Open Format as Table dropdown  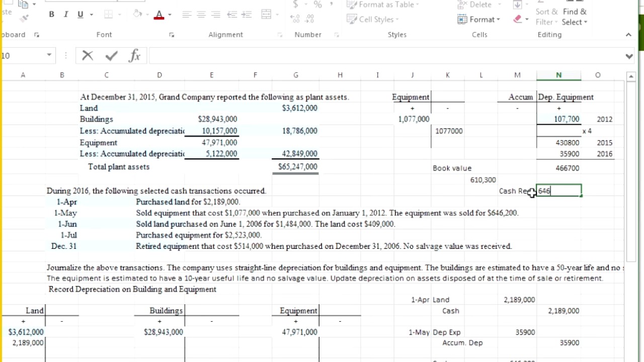(x=383, y=5)
